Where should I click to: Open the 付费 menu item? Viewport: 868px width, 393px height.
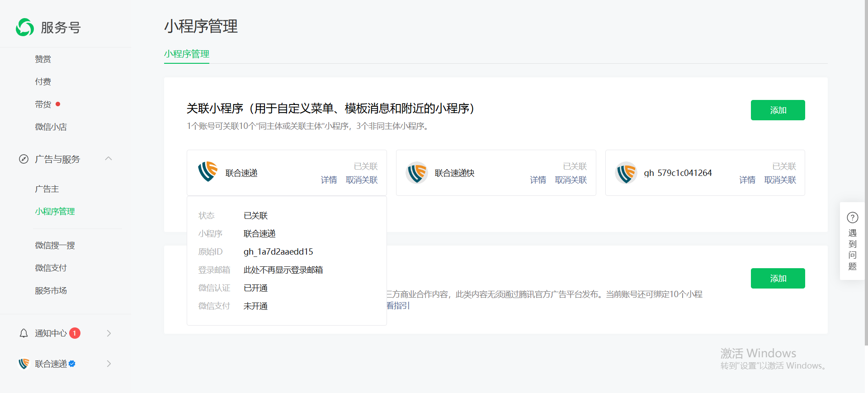click(x=43, y=82)
